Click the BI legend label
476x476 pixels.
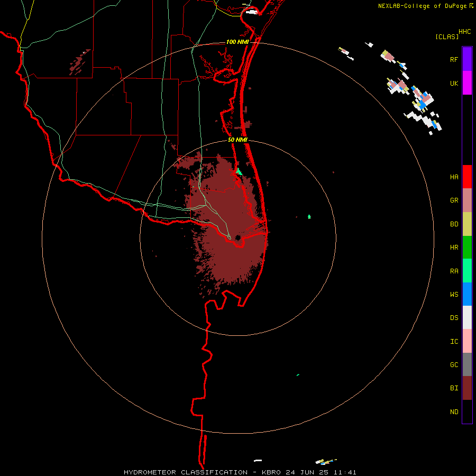tap(454, 388)
